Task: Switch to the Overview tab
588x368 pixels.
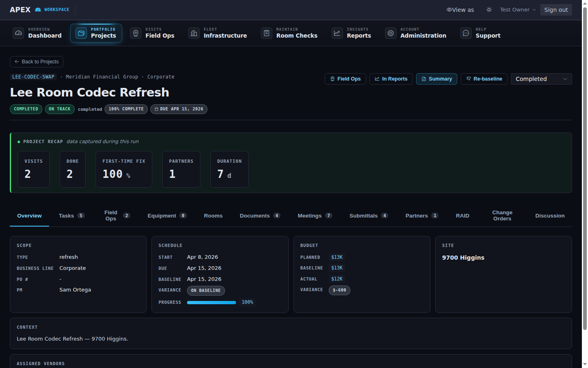Action: (x=29, y=216)
